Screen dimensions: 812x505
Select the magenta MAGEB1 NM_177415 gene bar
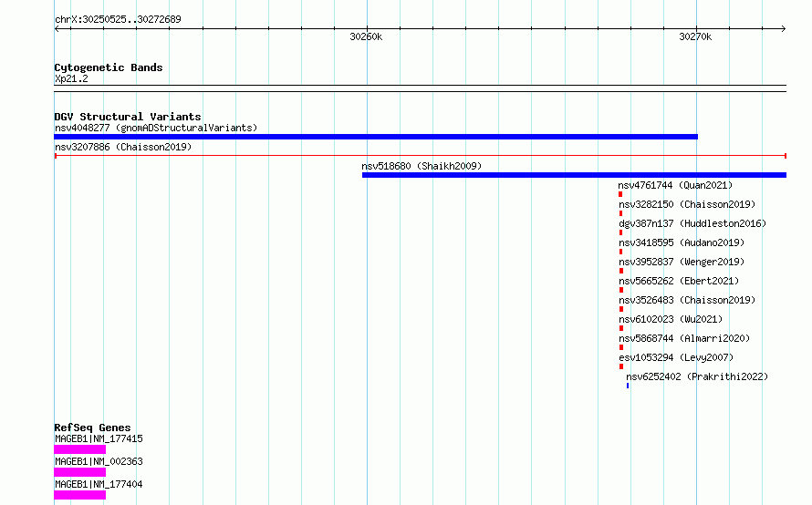(79, 449)
